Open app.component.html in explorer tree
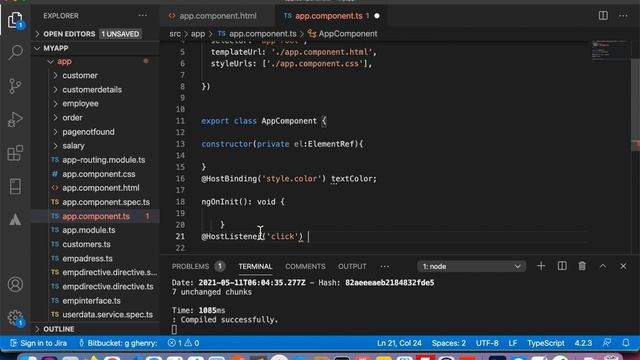The width and height of the screenshot is (640, 360). (x=96, y=188)
